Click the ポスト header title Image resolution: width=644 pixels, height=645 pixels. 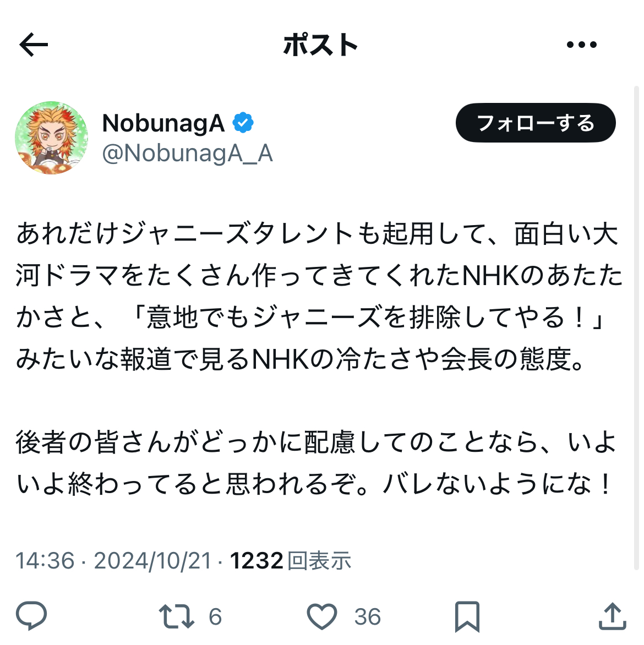320,45
